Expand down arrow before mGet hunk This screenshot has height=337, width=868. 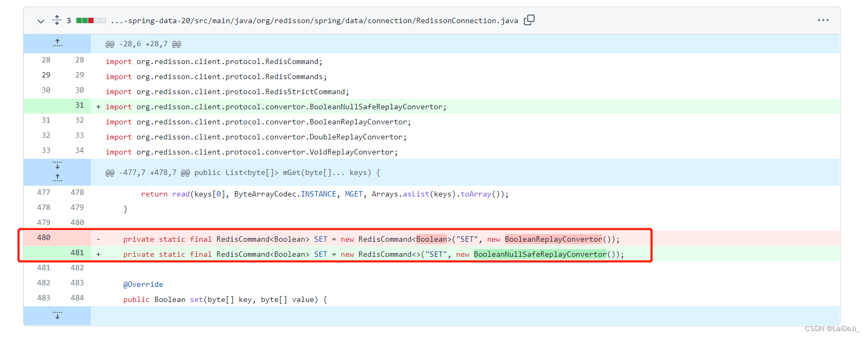[x=58, y=165]
